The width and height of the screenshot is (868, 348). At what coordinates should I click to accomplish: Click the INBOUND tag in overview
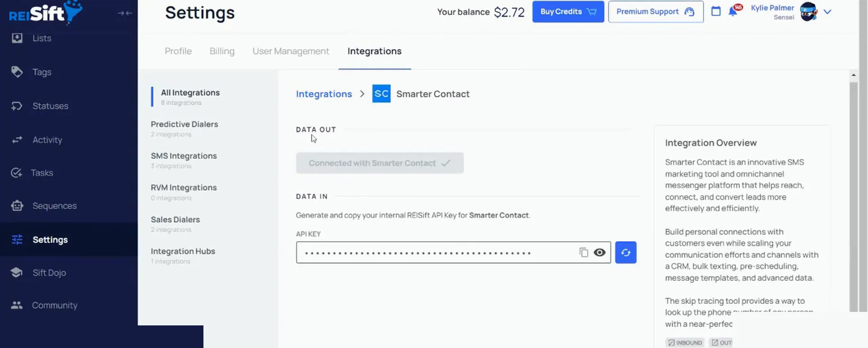[x=685, y=343]
